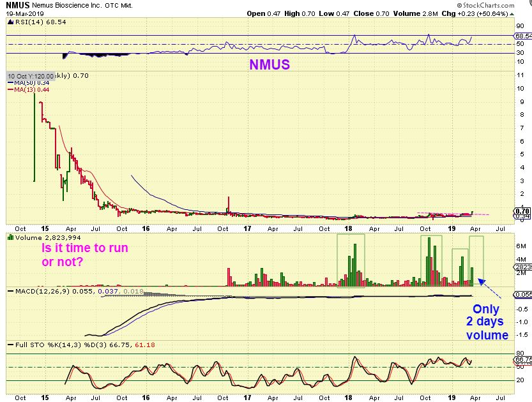Click the gray 0.018 MACD histogram value
Viewport: 532px width, 402px height.
coord(133,291)
